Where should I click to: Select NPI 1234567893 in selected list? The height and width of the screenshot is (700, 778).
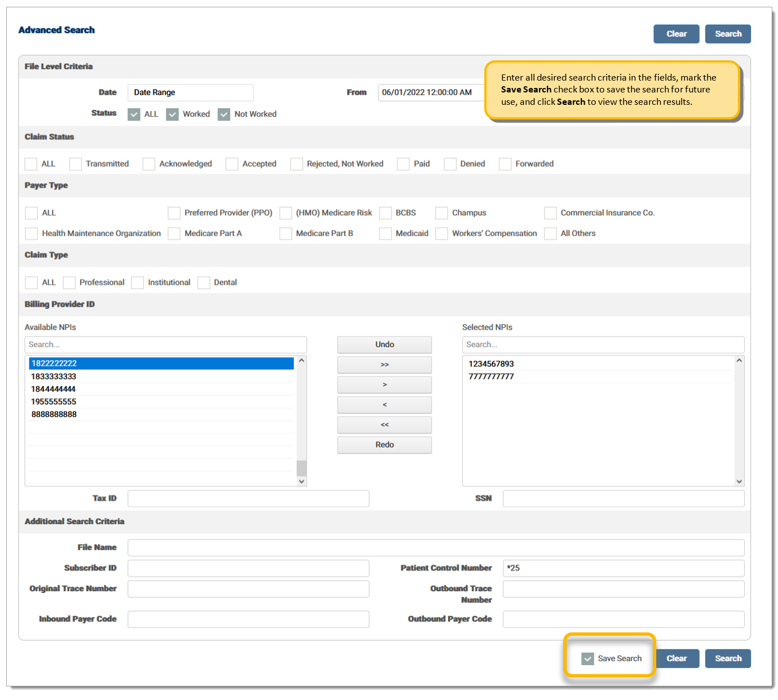pos(599,364)
